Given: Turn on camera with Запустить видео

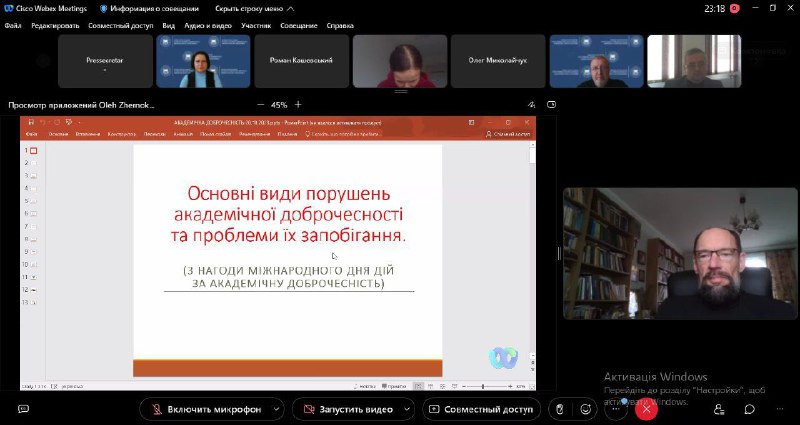Looking at the screenshot, I should click(348, 409).
